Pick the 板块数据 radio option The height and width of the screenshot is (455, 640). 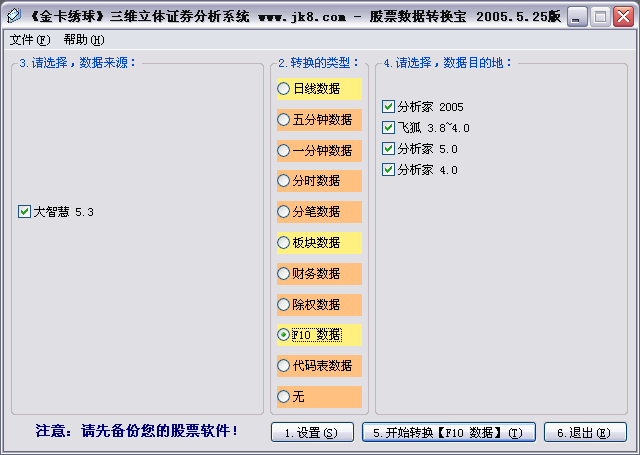[283, 242]
